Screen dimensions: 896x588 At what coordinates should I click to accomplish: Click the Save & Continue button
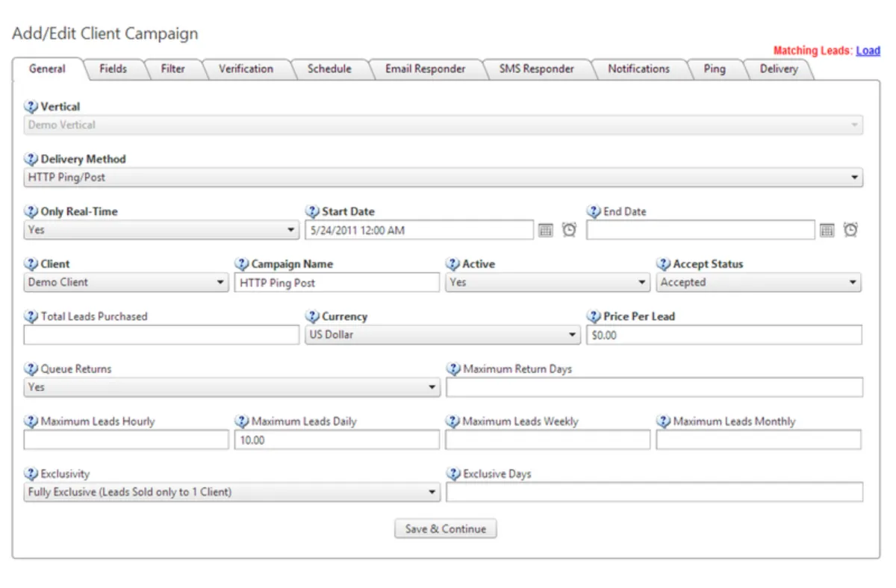coord(445,529)
